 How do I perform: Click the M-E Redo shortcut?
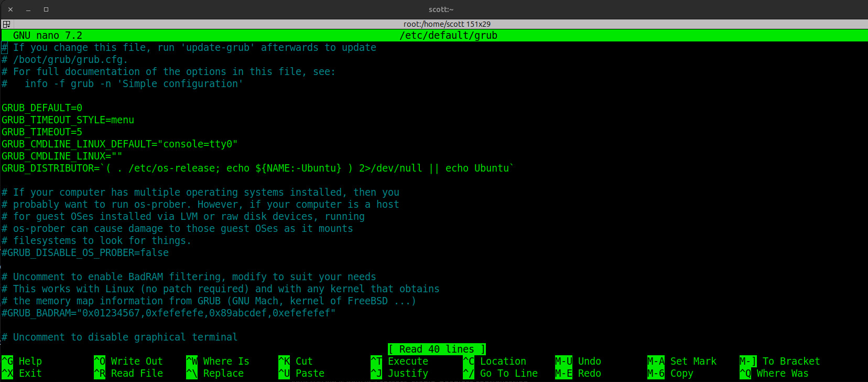point(578,373)
